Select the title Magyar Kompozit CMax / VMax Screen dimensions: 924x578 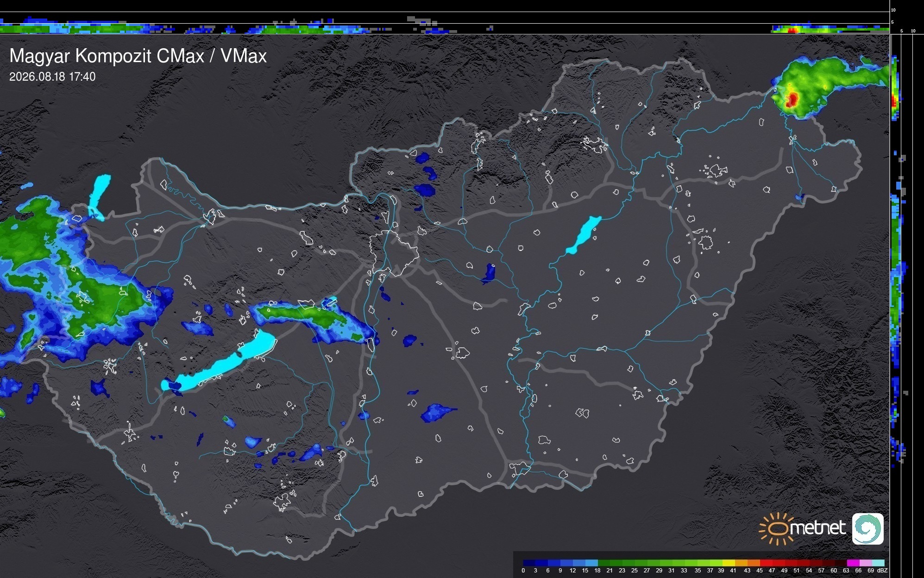[x=138, y=56]
